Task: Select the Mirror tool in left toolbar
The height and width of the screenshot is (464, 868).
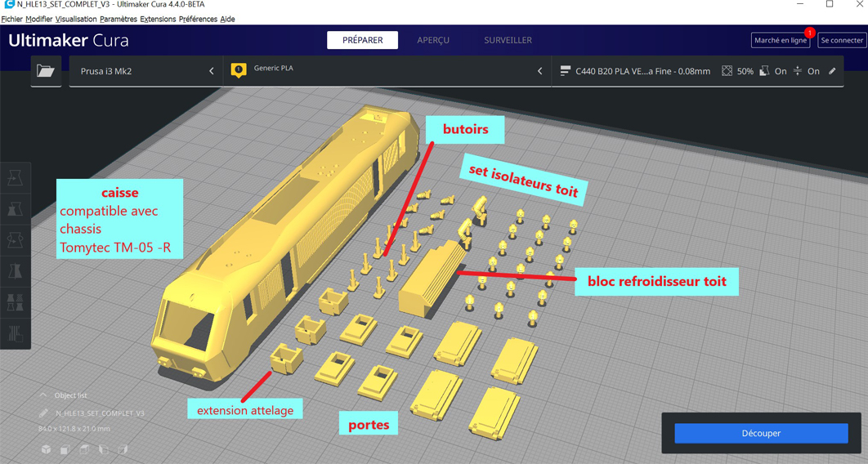Action: coord(16,271)
